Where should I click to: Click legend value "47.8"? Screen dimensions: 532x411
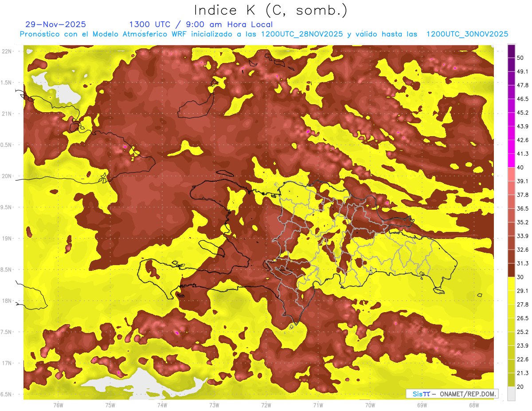pyautogui.click(x=522, y=85)
